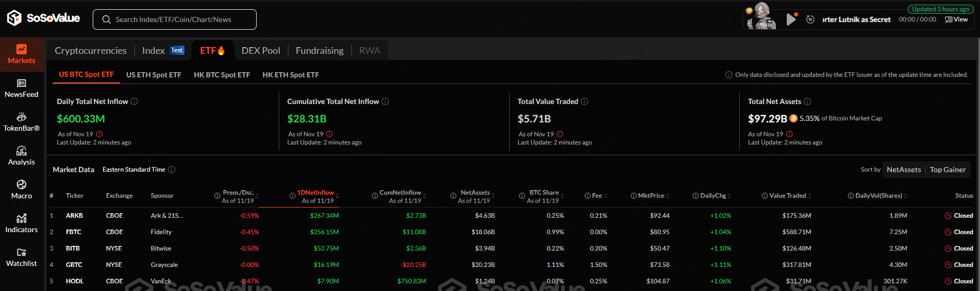Click info icon beside MktPrice column
Image resolution: width=980 pixels, height=291 pixels.
click(x=634, y=196)
